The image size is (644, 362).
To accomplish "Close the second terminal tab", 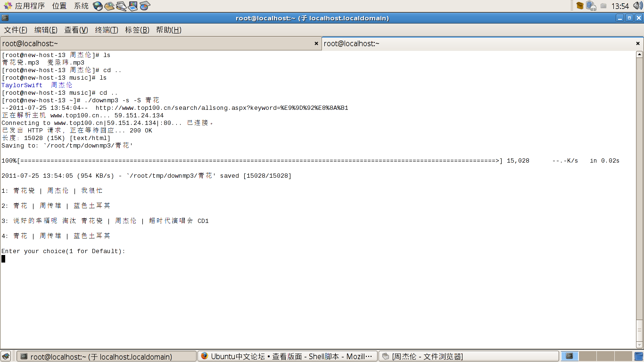I will (638, 43).
